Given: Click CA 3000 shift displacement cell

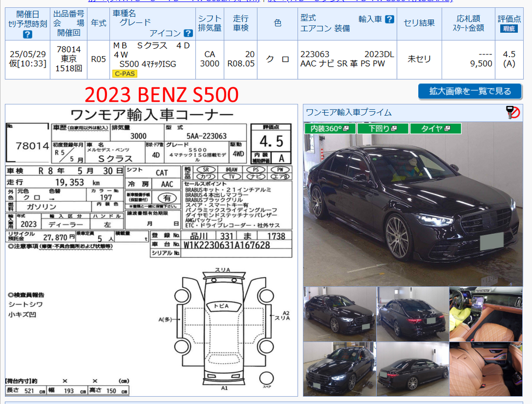Looking at the screenshot, I should pyautogui.click(x=210, y=59).
